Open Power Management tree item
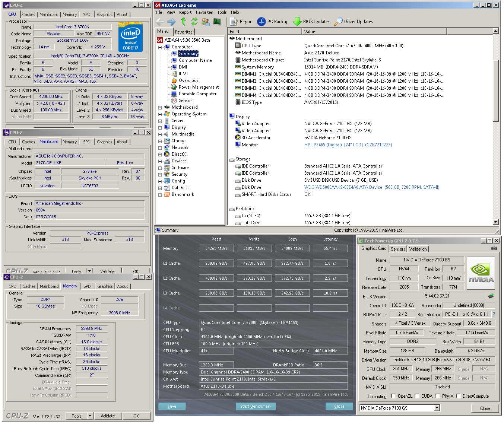Viewport: 504px width, 423px height. tap(199, 87)
